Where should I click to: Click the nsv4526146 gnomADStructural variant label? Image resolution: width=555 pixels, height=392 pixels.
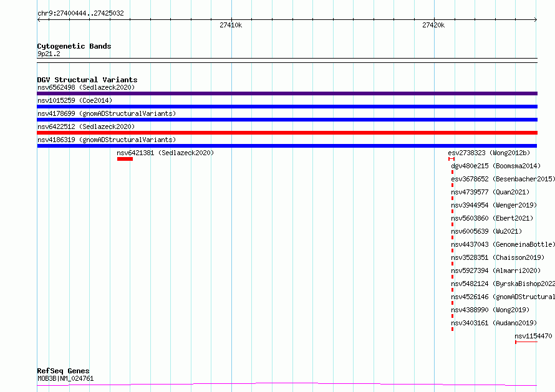click(x=503, y=297)
